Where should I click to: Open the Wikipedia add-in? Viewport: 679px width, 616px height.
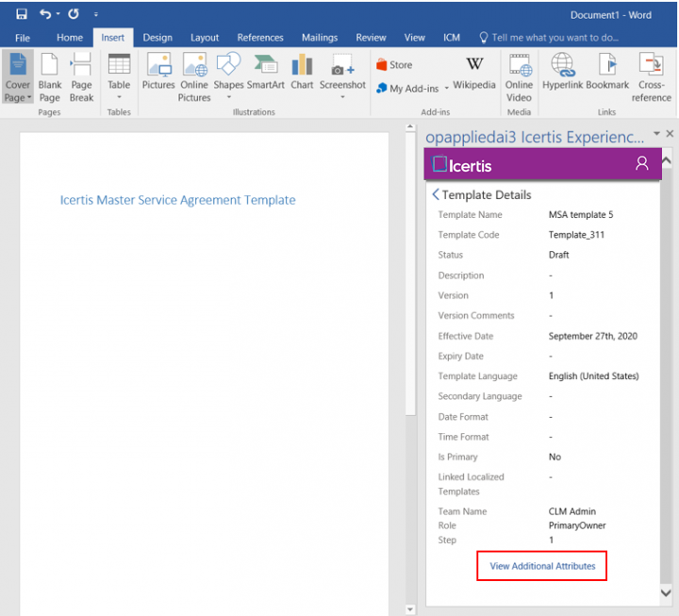pyautogui.click(x=473, y=72)
